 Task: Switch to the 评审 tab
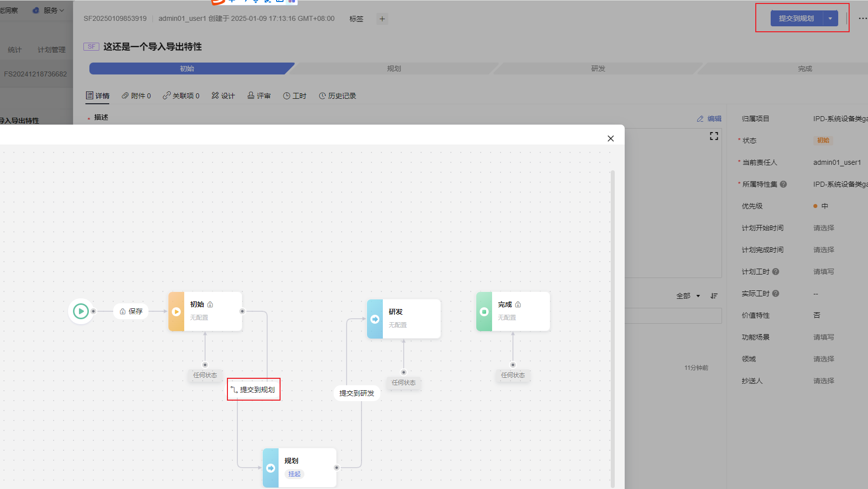[259, 96]
